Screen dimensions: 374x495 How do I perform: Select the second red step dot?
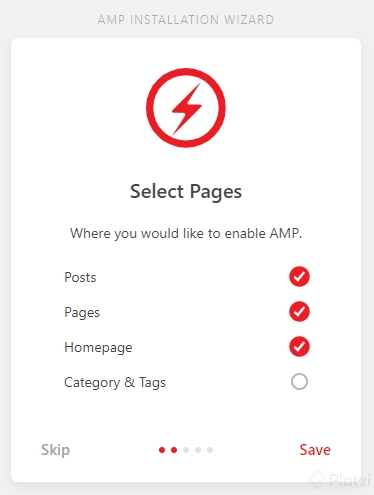(x=174, y=450)
